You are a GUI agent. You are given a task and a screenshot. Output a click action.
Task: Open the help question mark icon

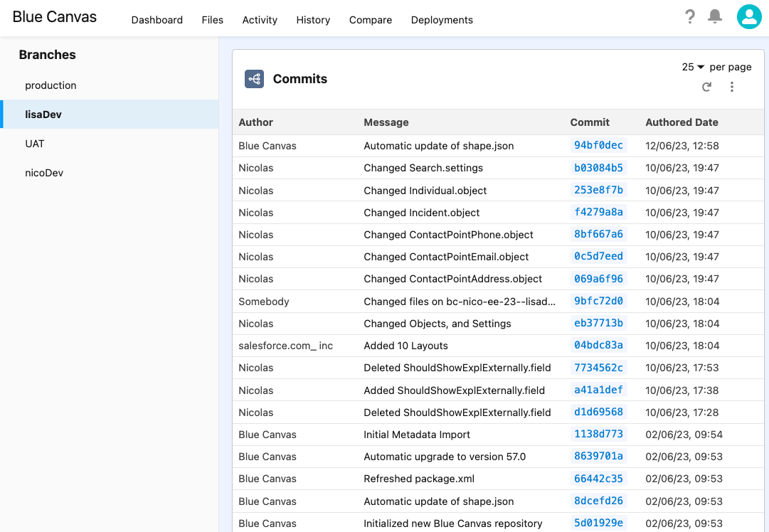pyautogui.click(x=689, y=16)
